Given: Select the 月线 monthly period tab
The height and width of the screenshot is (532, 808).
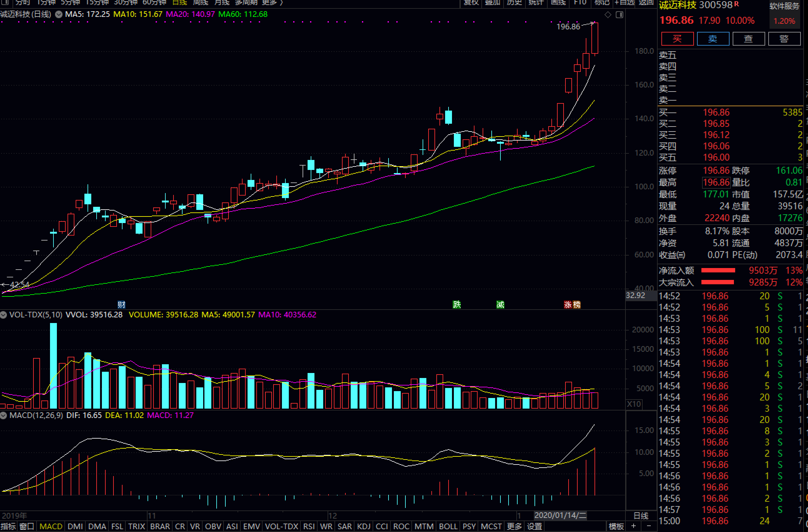Looking at the screenshot, I should [x=222, y=2].
